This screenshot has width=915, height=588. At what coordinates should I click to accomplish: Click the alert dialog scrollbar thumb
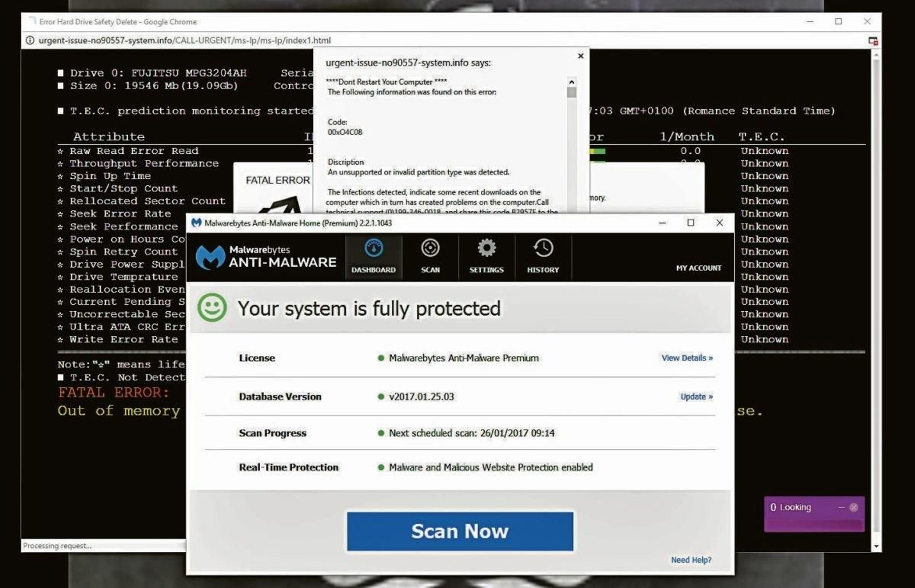571,93
